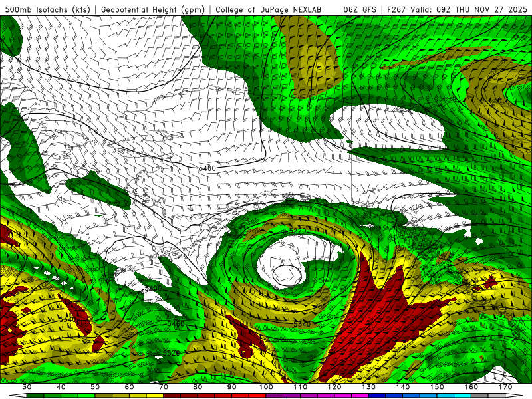Click the 40 knot value on the legend
This screenshot has width=532, height=399.
tap(61, 387)
